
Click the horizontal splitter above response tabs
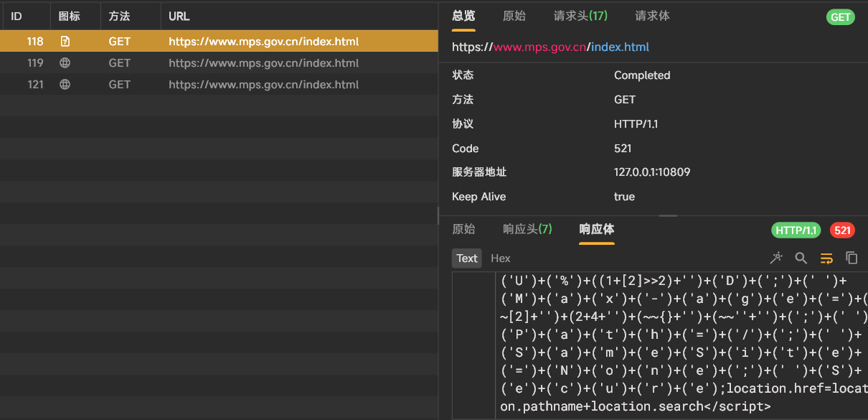click(668, 215)
